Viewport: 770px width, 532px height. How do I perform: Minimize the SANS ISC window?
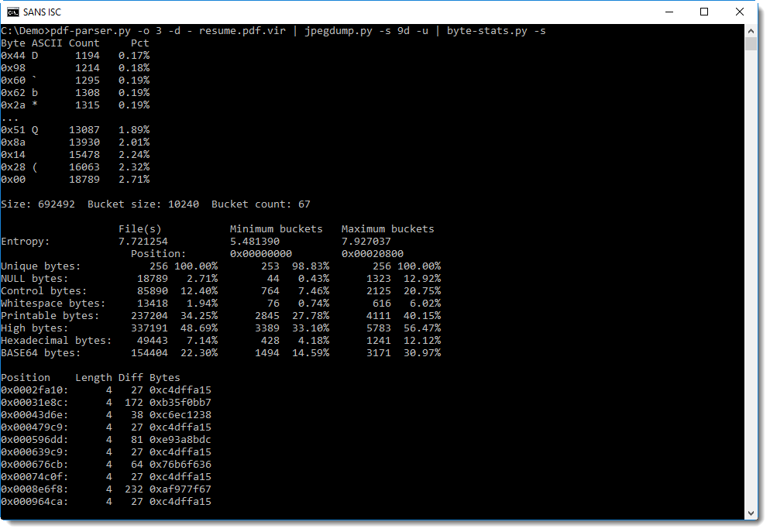coord(669,12)
